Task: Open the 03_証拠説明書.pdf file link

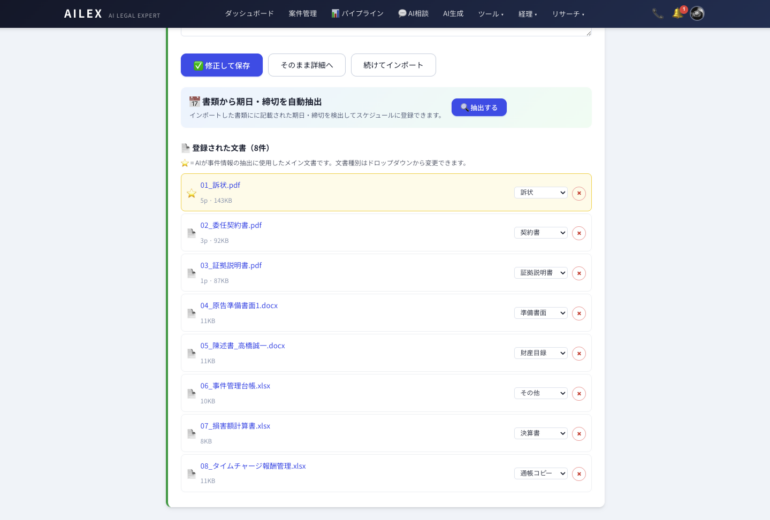Action: pyautogui.click(x=231, y=265)
